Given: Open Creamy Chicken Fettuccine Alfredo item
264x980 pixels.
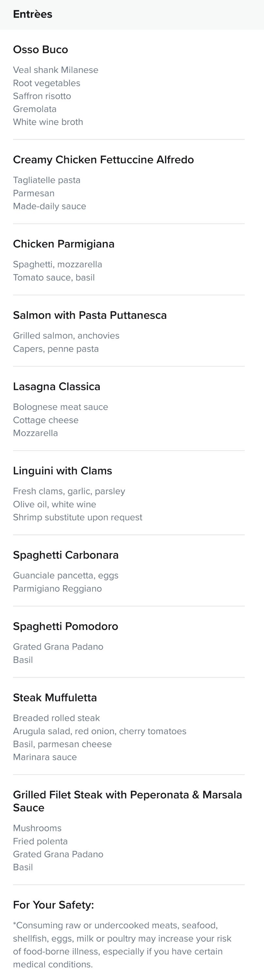Looking at the screenshot, I should tap(103, 160).
